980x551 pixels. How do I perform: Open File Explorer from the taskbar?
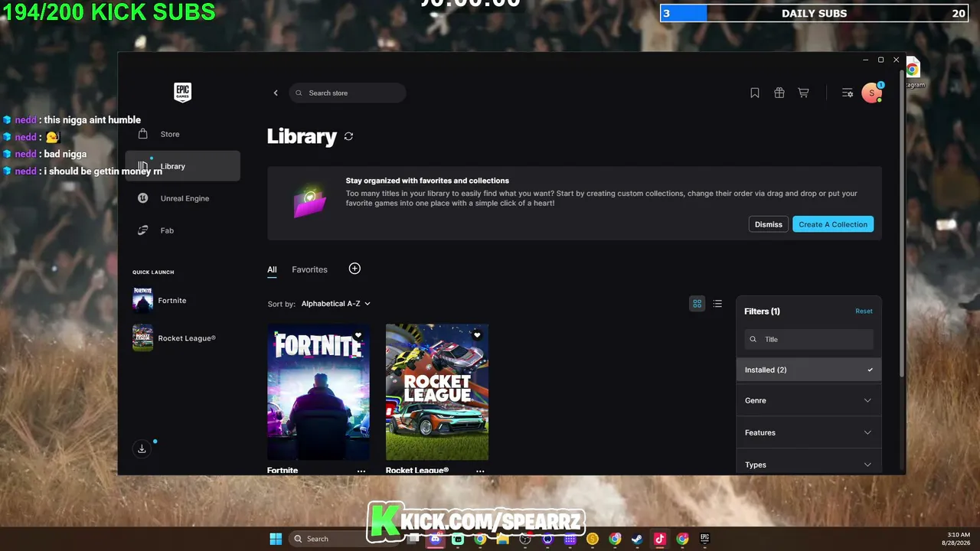point(502,539)
